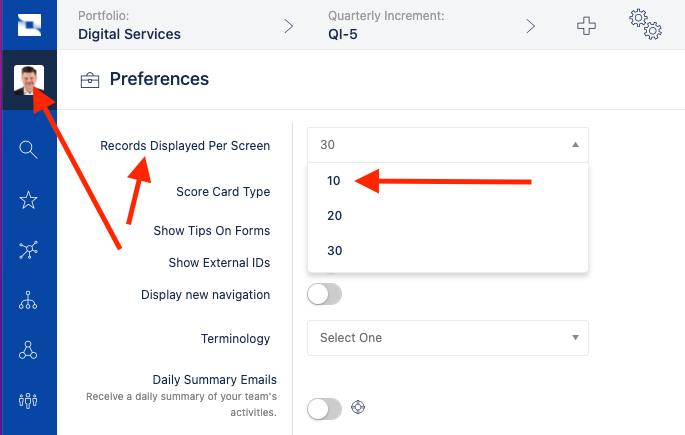The width and height of the screenshot is (685, 435).
Task: Open the search magnifier in sidebar
Action: click(x=28, y=149)
